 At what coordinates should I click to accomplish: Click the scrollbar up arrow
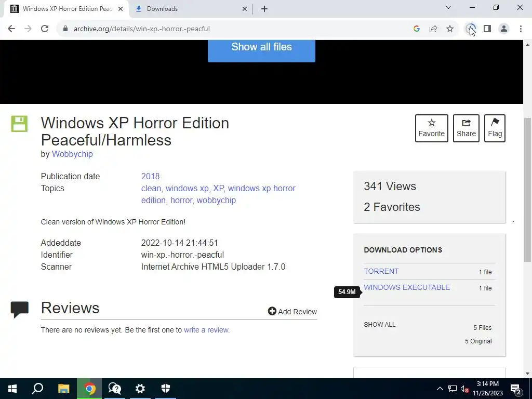527,45
